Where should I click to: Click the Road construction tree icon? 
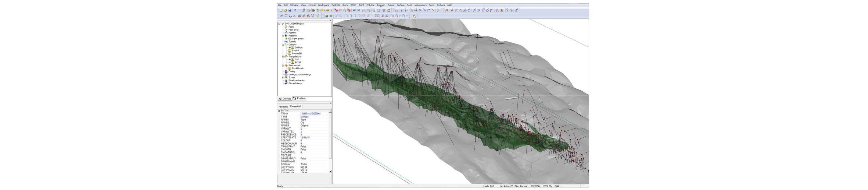point(286,80)
